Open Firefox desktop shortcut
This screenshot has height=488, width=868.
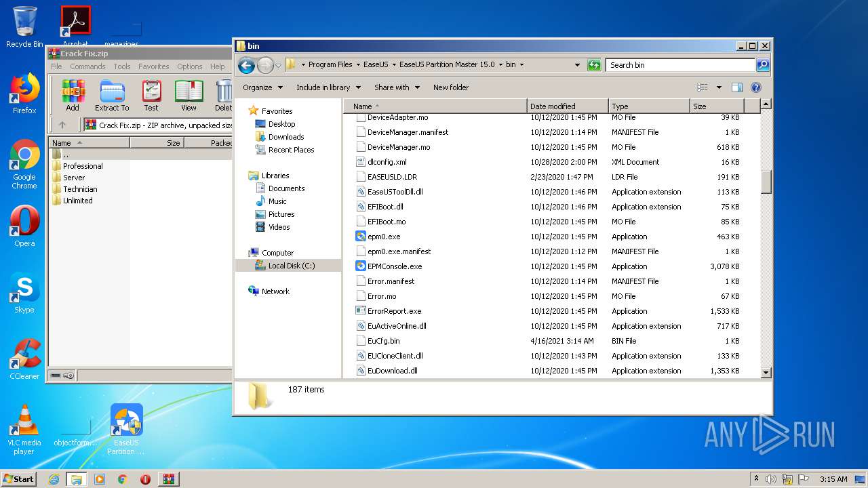(x=24, y=94)
